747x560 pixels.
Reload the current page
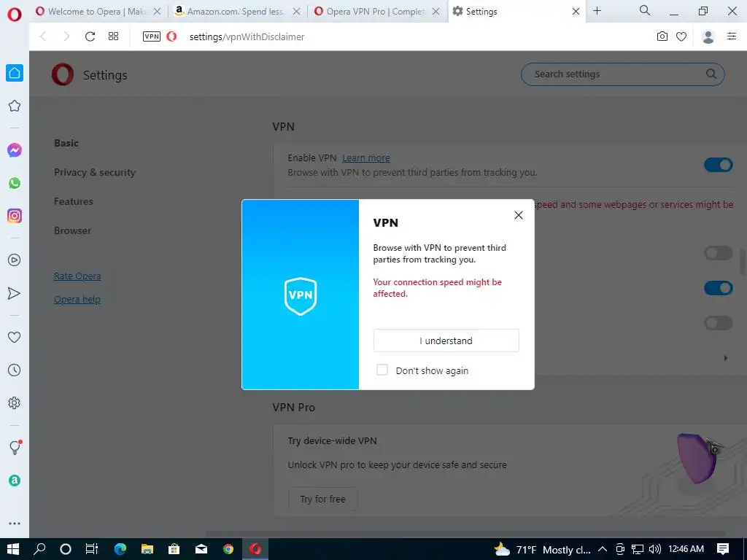pyautogui.click(x=90, y=36)
